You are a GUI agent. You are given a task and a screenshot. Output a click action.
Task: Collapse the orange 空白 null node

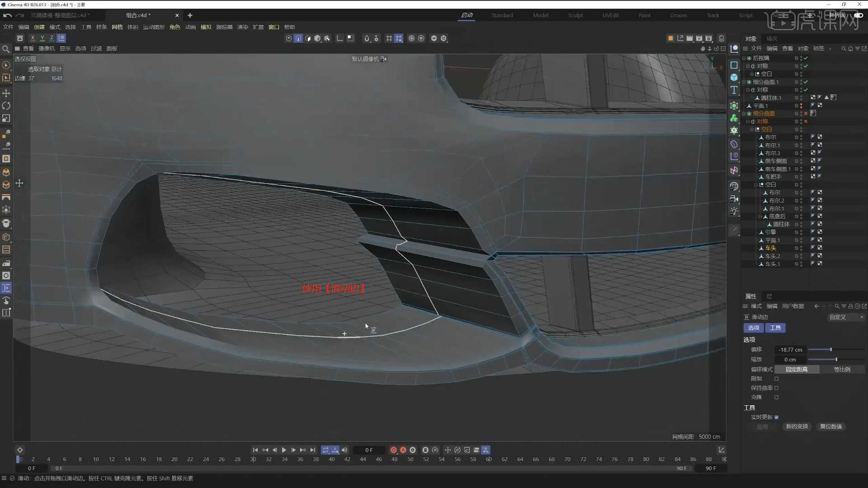pyautogui.click(x=752, y=129)
